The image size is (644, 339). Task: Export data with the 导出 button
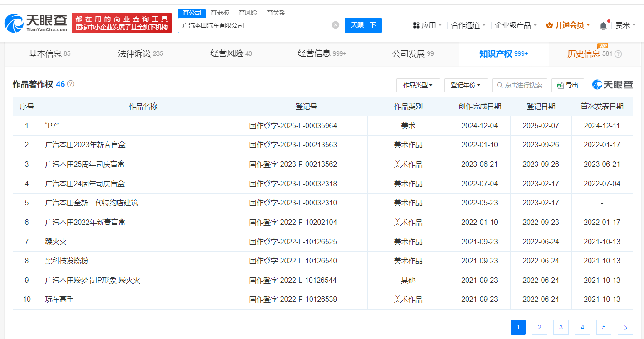[x=567, y=85]
